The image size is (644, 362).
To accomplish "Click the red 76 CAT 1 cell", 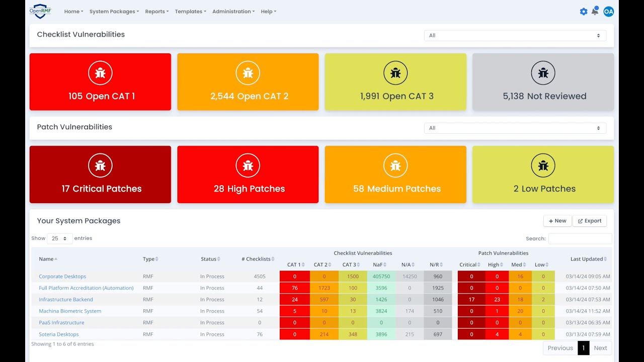I will tap(295, 288).
